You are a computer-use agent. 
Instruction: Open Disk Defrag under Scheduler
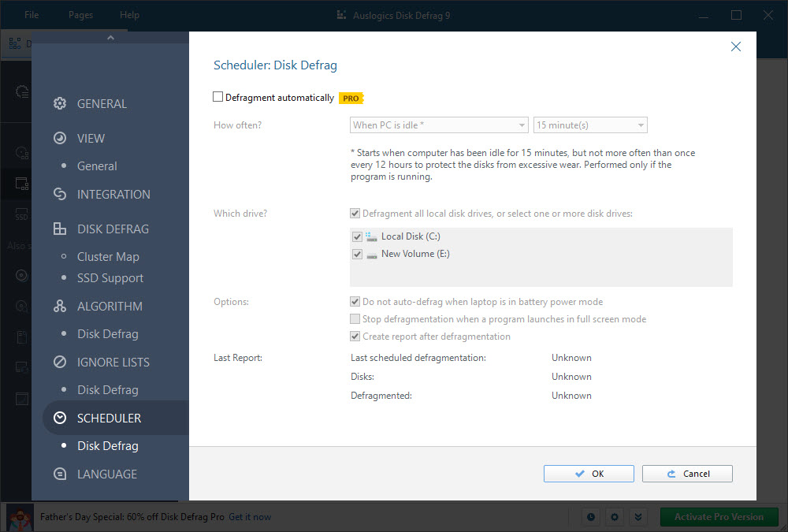tap(107, 445)
